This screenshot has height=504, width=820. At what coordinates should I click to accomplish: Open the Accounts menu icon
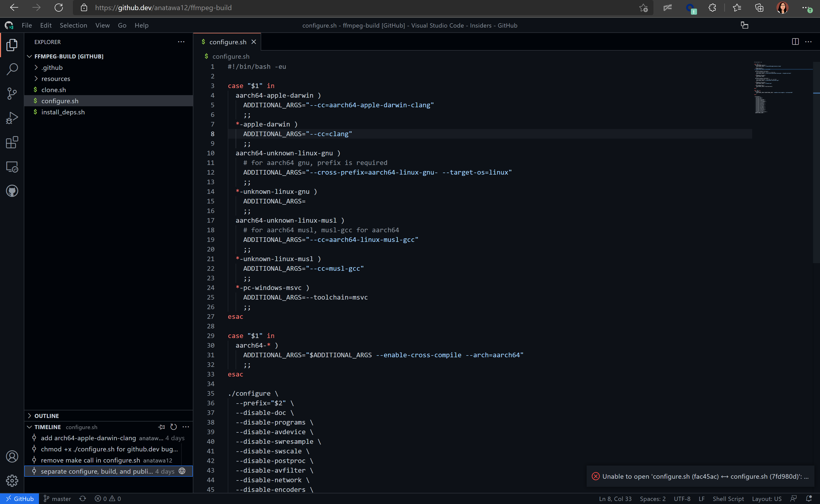[12, 456]
